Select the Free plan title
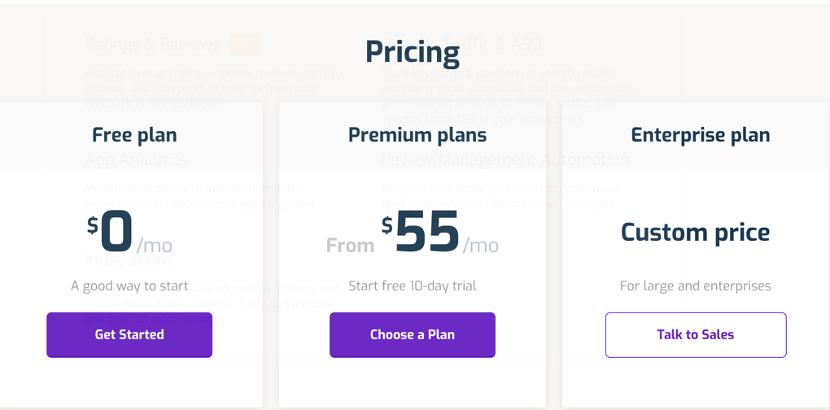830x410 pixels. point(134,135)
